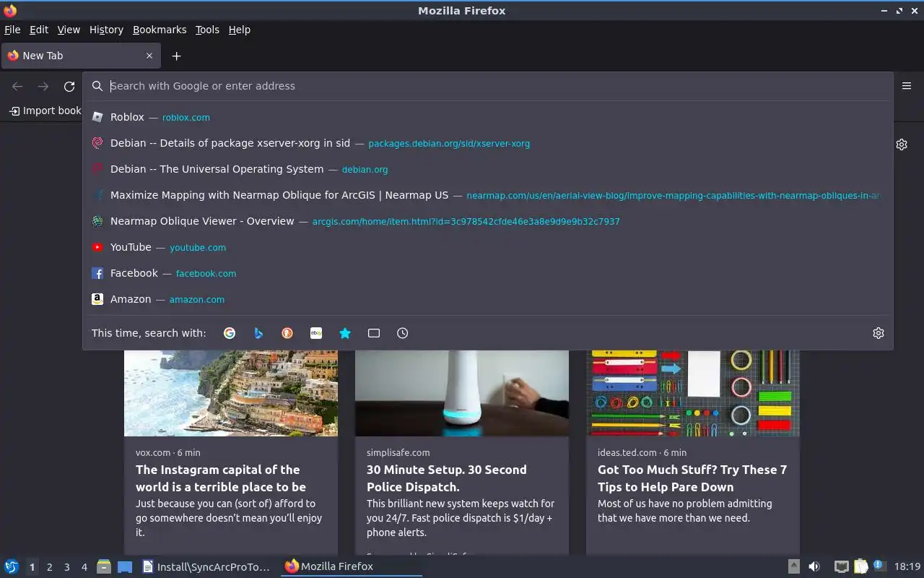
Task: Open the Firefox hamburger application menu
Action: tap(907, 86)
